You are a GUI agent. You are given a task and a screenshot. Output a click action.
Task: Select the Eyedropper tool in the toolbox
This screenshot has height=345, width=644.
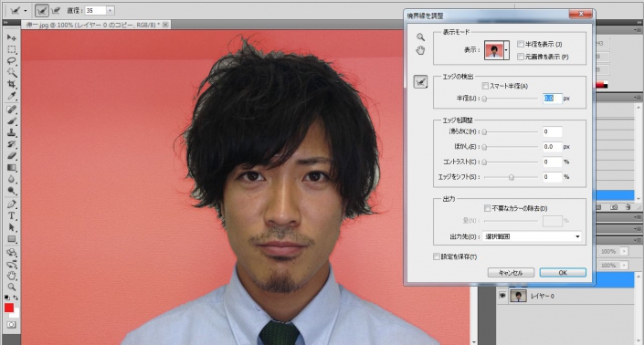click(12, 96)
